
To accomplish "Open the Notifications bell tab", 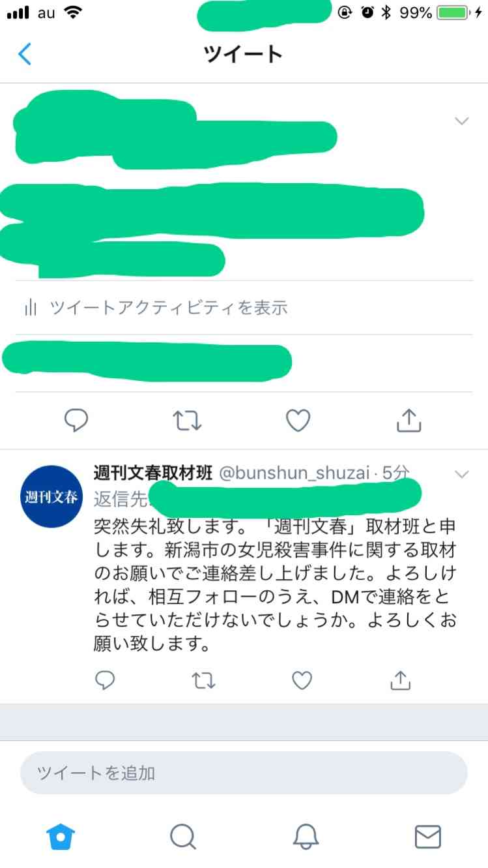I will tap(306, 835).
